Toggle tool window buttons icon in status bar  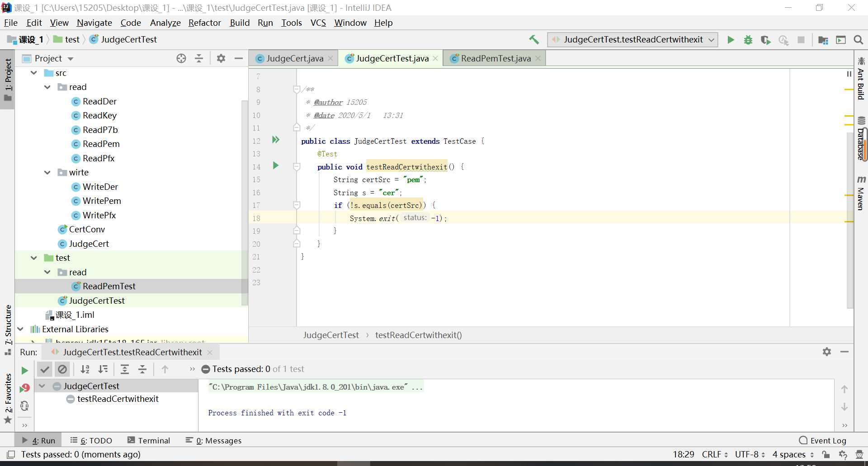click(11, 454)
